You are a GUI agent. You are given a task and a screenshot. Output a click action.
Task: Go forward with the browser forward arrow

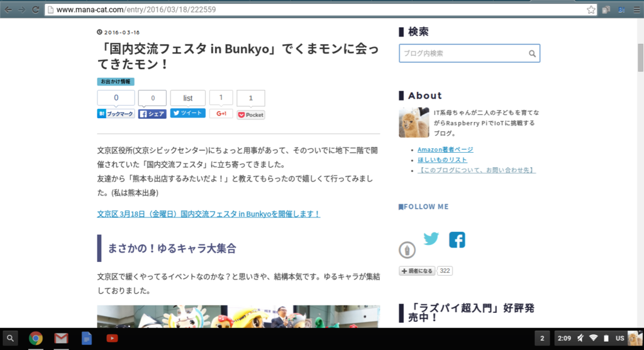pyautogui.click(x=22, y=9)
